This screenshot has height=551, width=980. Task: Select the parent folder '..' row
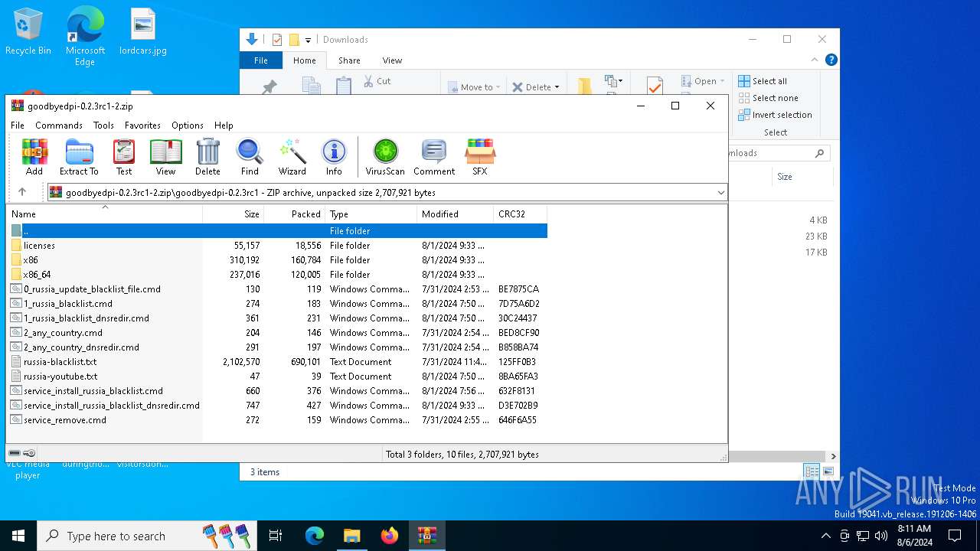point(277,231)
